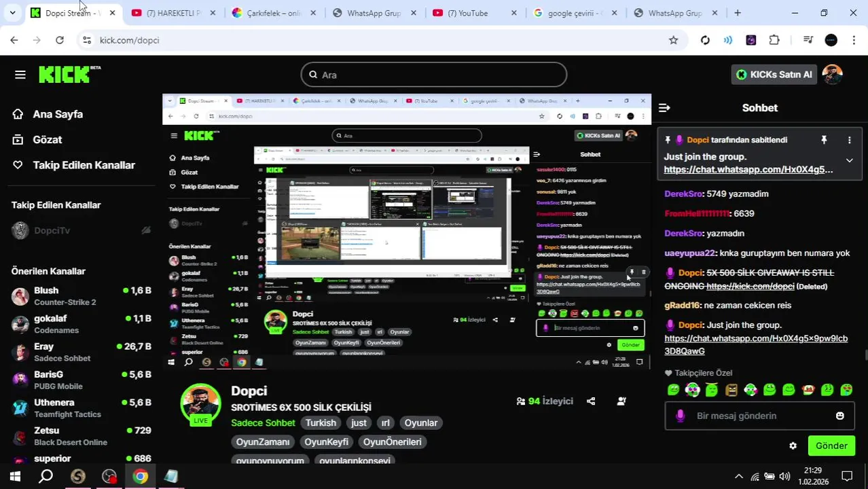Open the user profile avatar menu on Kick
Image resolution: width=868 pixels, height=489 pixels.
click(832, 74)
